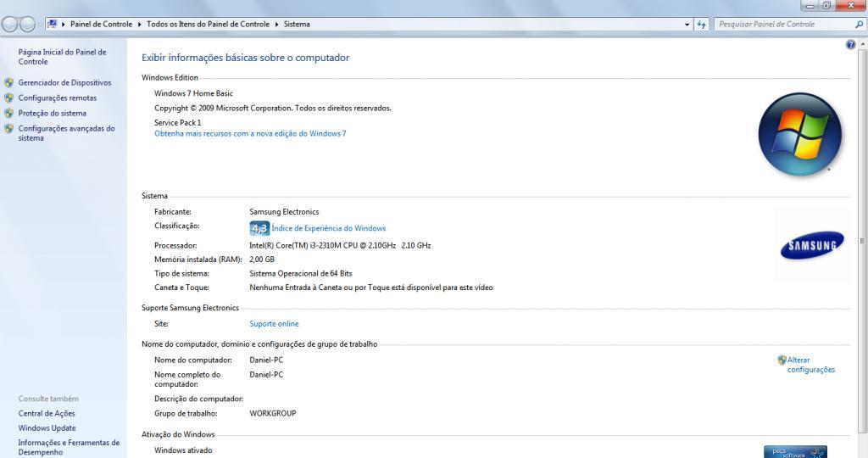The image size is (868, 458).
Task: Click inside Pesquisar Painel de Controle search field
Action: (783, 25)
